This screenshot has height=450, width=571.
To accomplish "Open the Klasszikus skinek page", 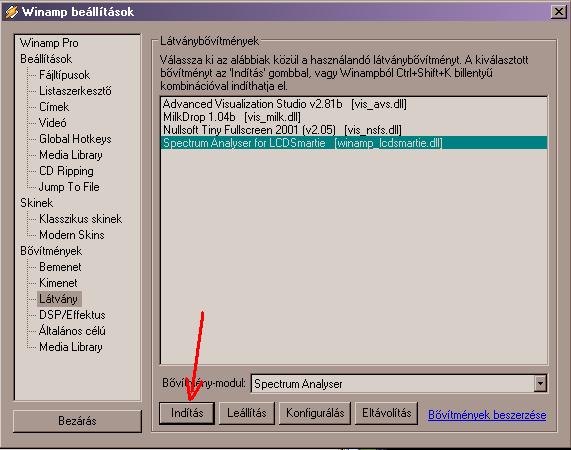I will click(x=80, y=219).
